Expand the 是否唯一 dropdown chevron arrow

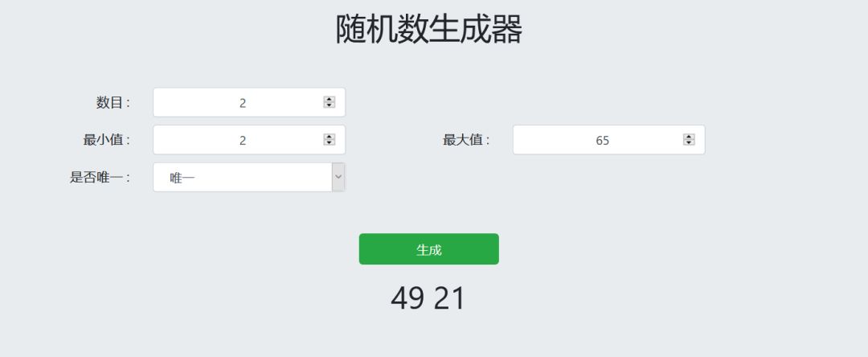338,177
